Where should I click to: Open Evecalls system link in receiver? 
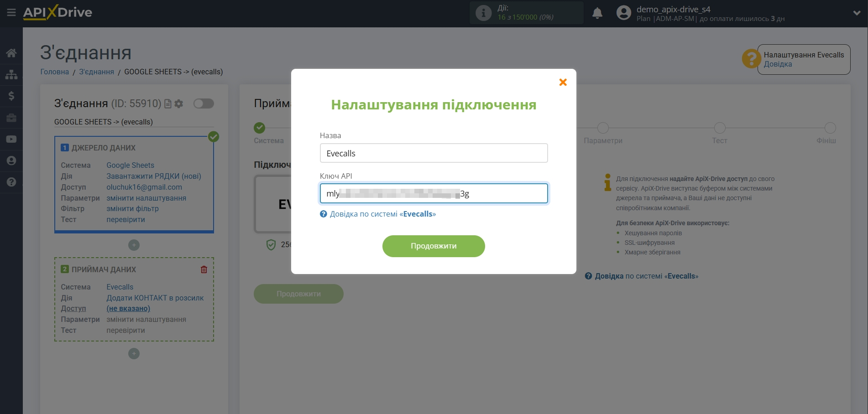click(120, 287)
